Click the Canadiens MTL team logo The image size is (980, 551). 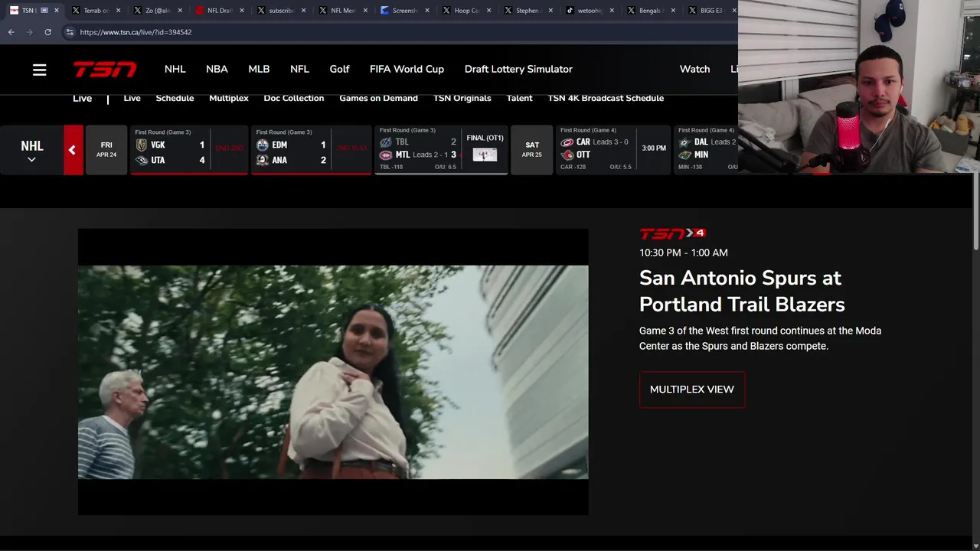pyautogui.click(x=386, y=155)
